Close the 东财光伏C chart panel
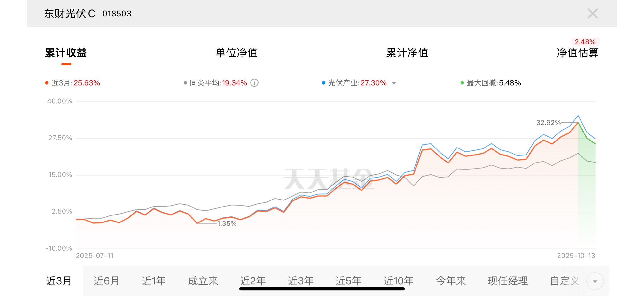Image resolution: width=644 pixels, height=296 pixels. [x=592, y=14]
